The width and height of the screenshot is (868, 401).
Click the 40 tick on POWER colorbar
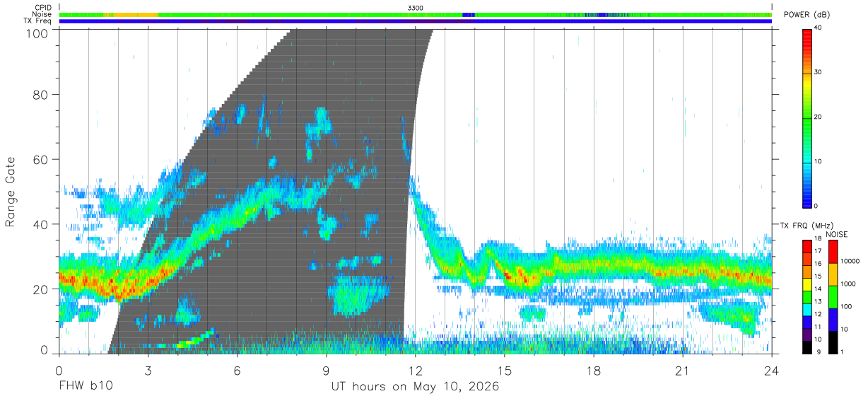tap(819, 28)
